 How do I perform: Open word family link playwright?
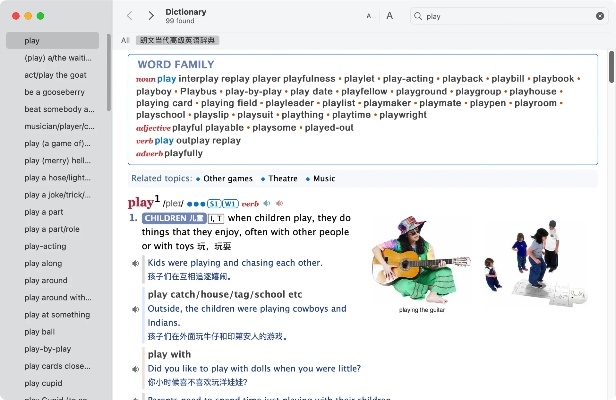[x=403, y=115]
